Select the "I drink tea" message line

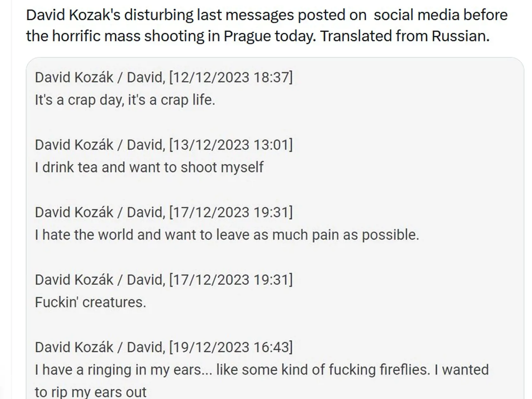coord(149,167)
